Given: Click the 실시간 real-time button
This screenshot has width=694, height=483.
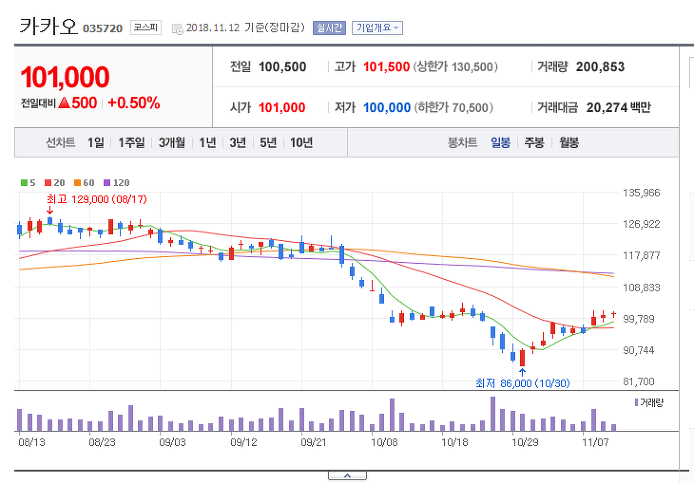Looking at the screenshot, I should click(329, 28).
